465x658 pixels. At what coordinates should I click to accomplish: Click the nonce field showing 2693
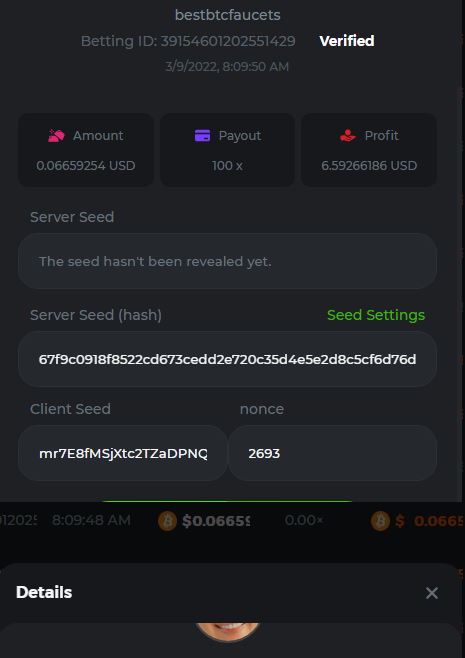(332, 453)
